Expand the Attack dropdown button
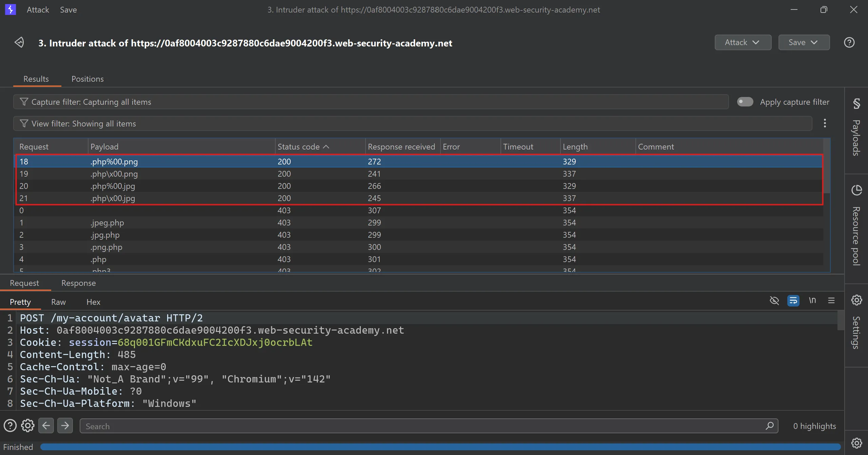The width and height of the screenshot is (868, 455). 743,43
